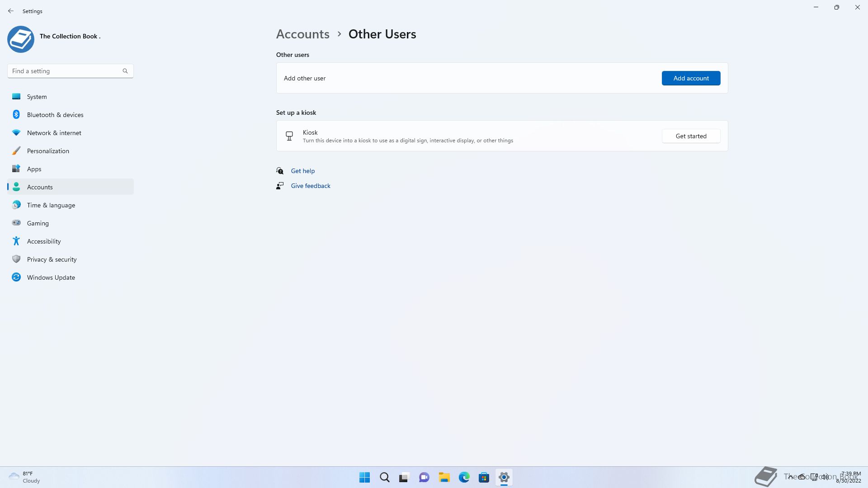Open the System settings category
The height and width of the screenshot is (488, 868).
pyautogui.click(x=37, y=97)
